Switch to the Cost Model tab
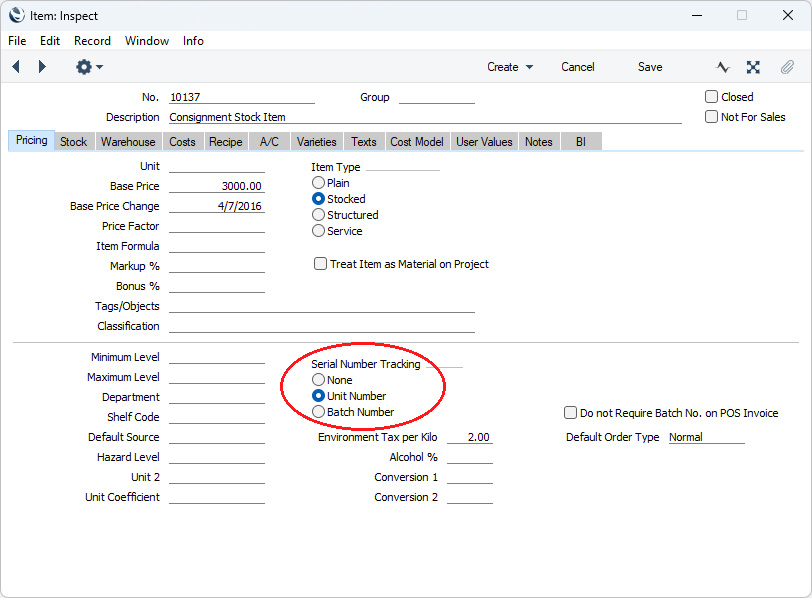Image resolution: width=812 pixels, height=598 pixels. click(x=417, y=142)
